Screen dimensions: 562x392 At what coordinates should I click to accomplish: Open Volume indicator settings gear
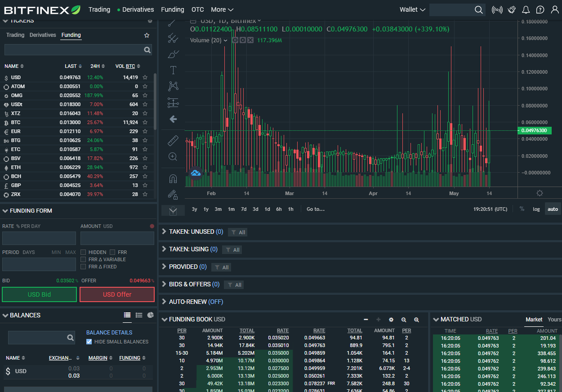point(243,40)
